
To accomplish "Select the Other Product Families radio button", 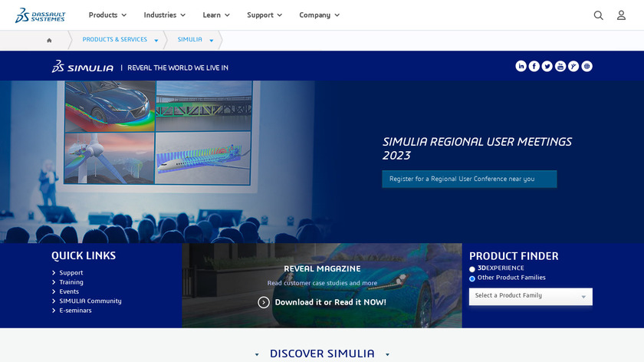I will [472, 278].
